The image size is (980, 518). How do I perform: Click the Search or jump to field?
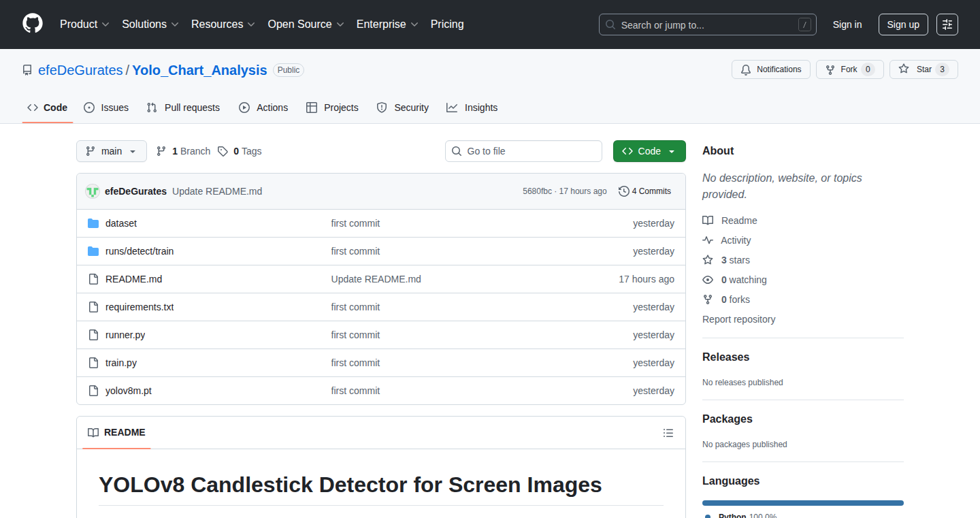point(708,25)
